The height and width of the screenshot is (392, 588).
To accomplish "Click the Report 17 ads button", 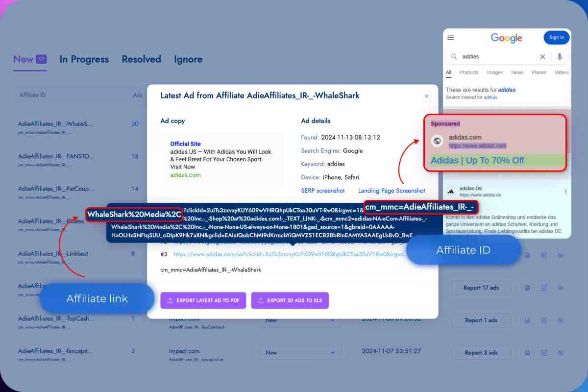I will 481,288.
